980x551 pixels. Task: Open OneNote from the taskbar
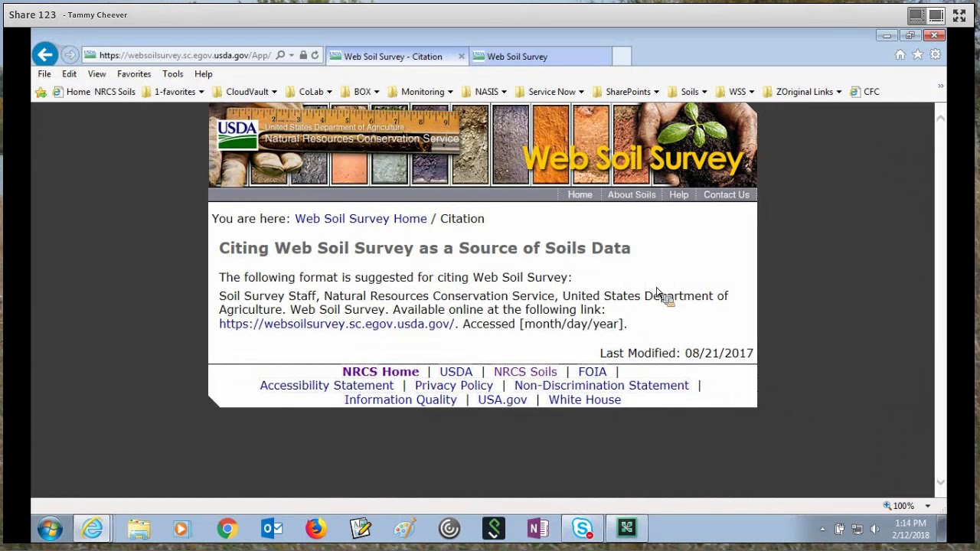(537, 528)
